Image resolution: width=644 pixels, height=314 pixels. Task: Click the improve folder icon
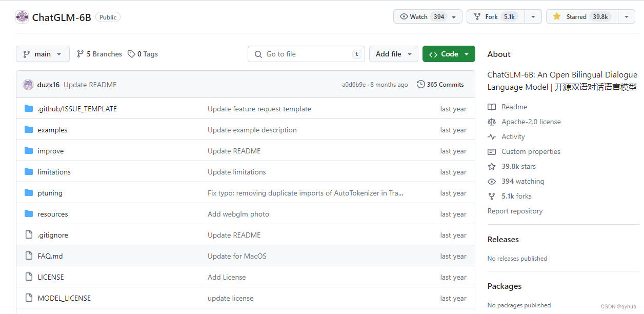(x=29, y=151)
